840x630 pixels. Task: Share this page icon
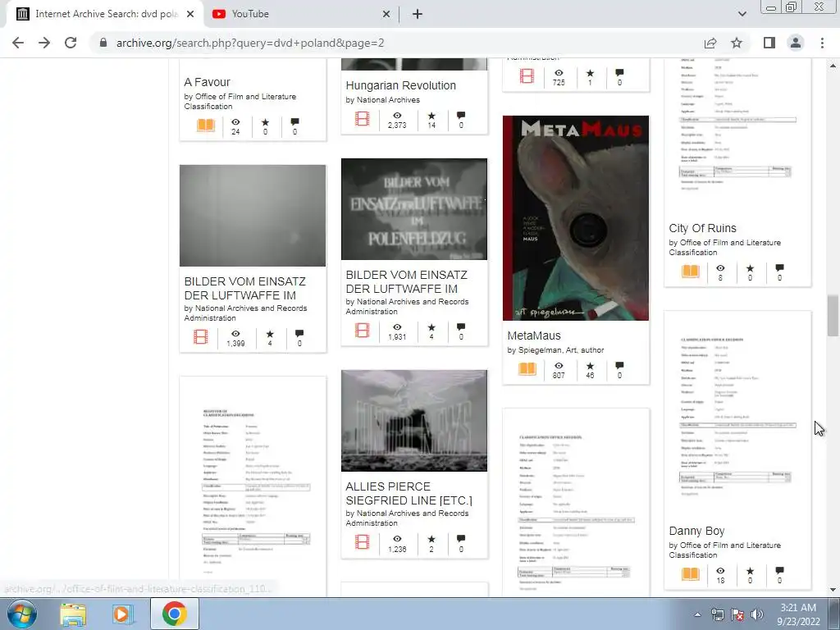pyautogui.click(x=710, y=43)
